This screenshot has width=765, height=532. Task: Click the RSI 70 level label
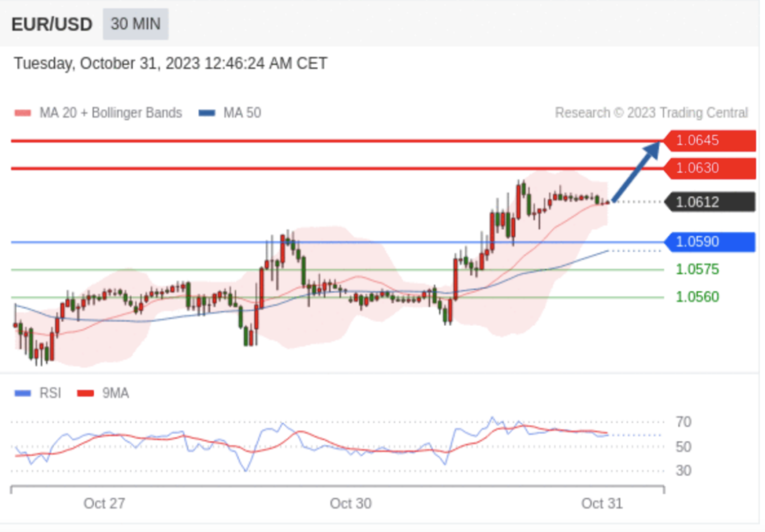683,422
